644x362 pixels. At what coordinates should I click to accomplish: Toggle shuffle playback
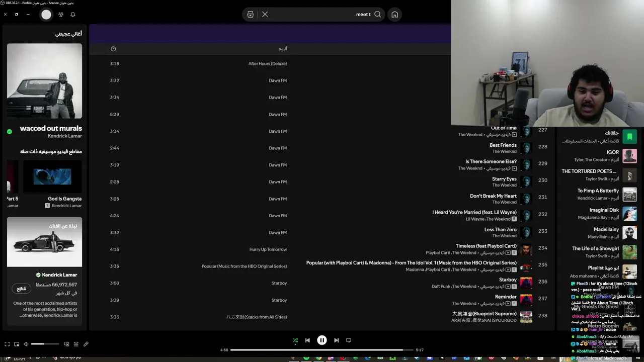point(295,340)
